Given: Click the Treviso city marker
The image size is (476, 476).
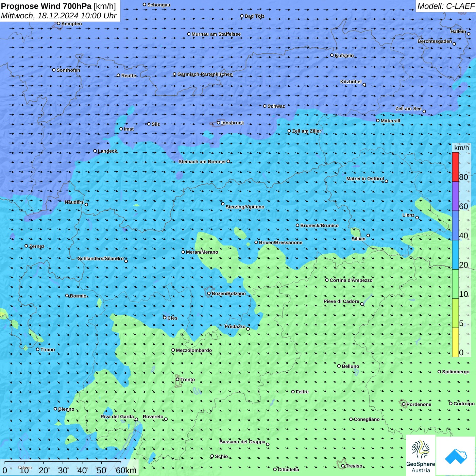Looking at the screenshot, I should click(343, 466).
